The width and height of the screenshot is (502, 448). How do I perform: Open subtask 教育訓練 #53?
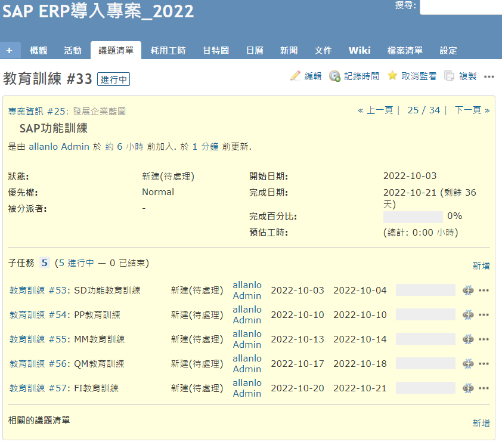coord(38,291)
